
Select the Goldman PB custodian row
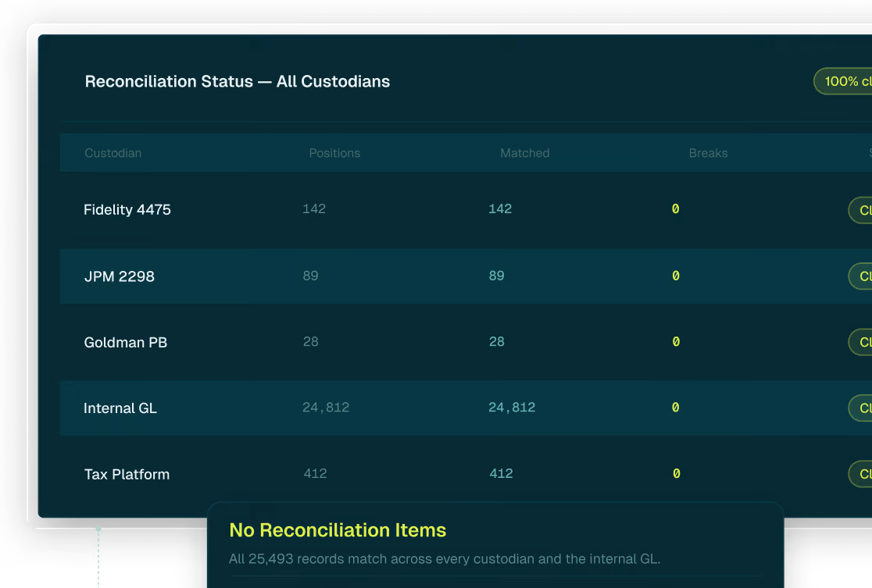[x=466, y=342]
